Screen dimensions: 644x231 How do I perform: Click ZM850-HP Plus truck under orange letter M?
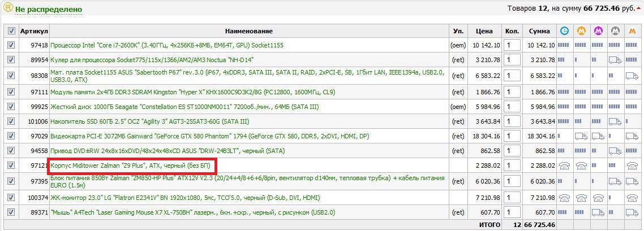632,181
